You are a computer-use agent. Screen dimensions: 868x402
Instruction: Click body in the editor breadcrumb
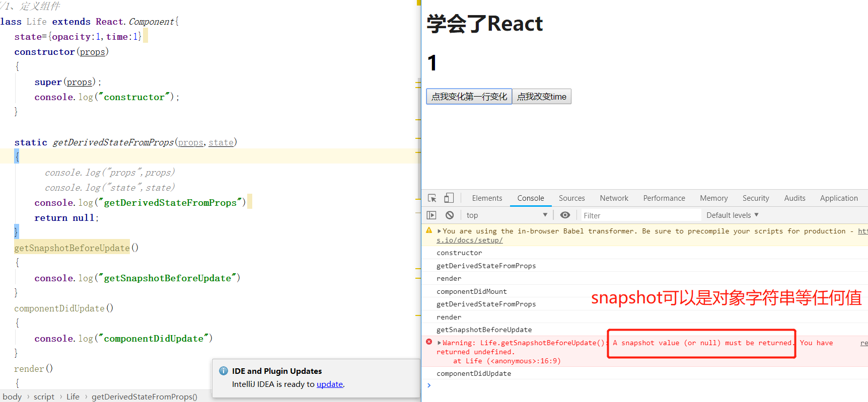(x=12, y=396)
